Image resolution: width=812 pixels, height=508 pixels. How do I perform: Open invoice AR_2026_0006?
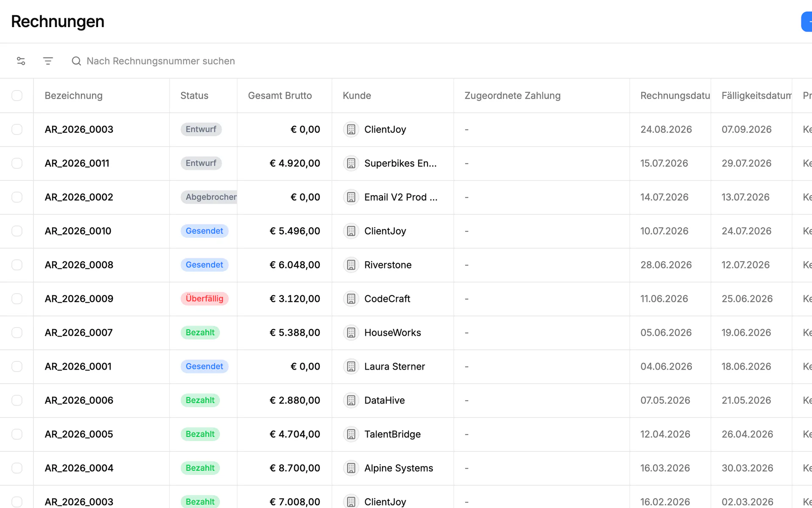coord(79,400)
